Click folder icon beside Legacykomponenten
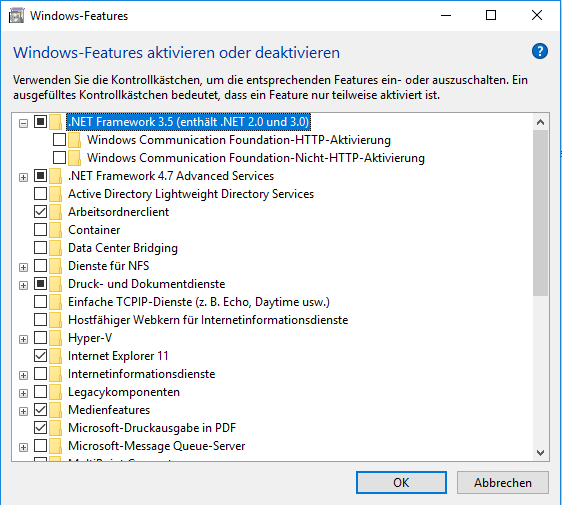Image resolution: width=562 pixels, height=505 pixels. click(x=56, y=392)
